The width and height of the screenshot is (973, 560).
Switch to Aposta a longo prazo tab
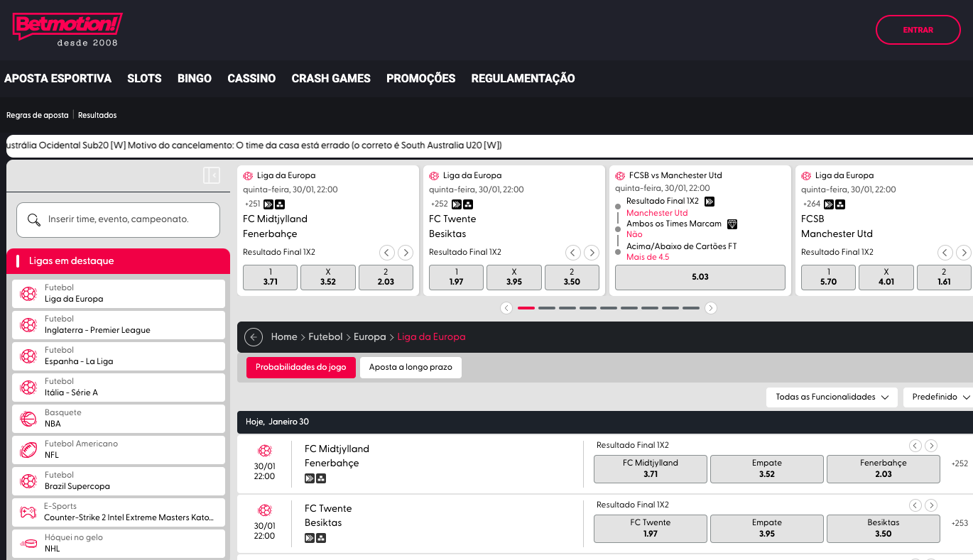point(411,368)
